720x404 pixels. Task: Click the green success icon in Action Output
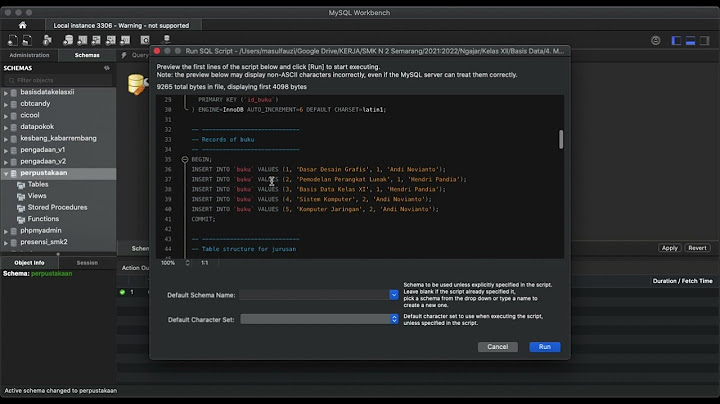pyautogui.click(x=122, y=292)
